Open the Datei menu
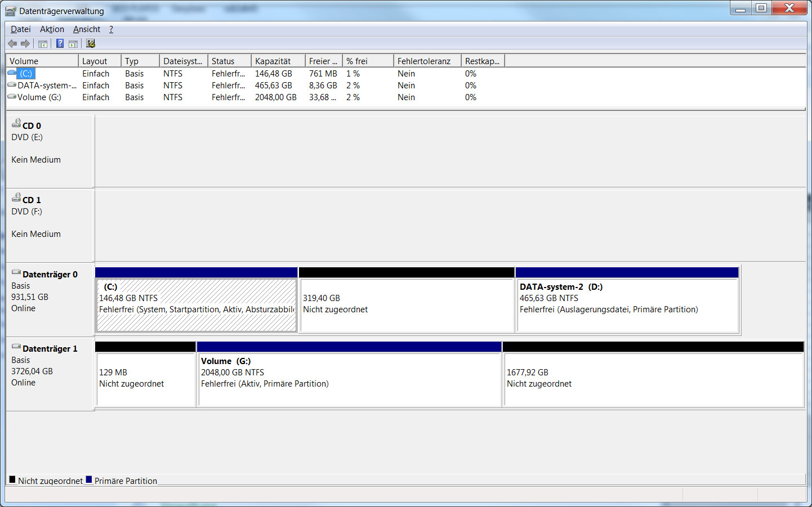Viewport: 812px width, 507px height. point(21,29)
